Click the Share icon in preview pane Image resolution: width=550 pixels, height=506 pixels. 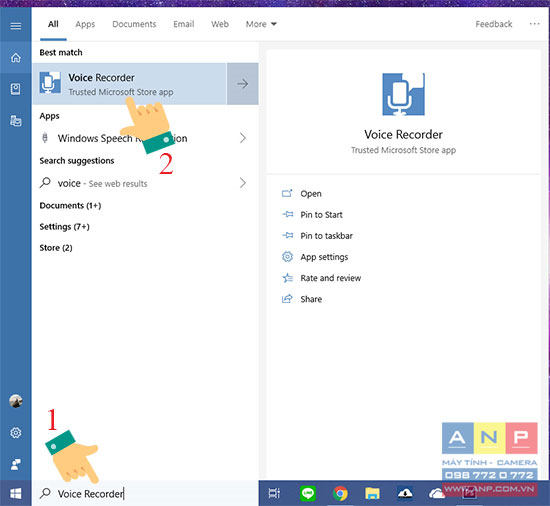click(287, 299)
